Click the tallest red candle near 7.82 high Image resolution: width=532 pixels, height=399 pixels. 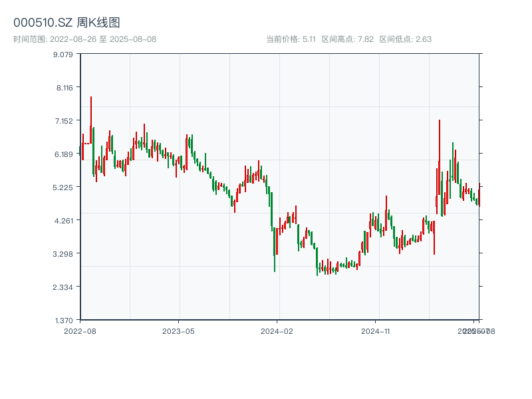(x=91, y=120)
